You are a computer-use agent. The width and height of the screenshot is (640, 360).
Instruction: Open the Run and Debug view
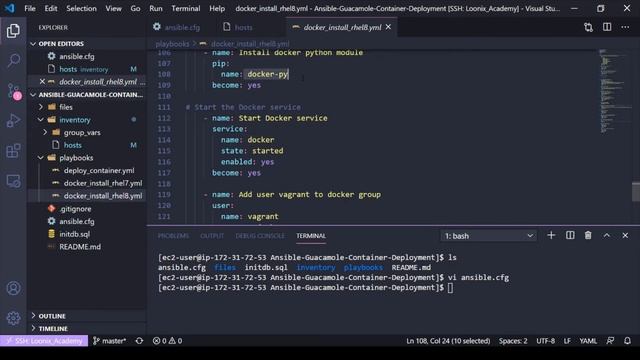coord(13,121)
